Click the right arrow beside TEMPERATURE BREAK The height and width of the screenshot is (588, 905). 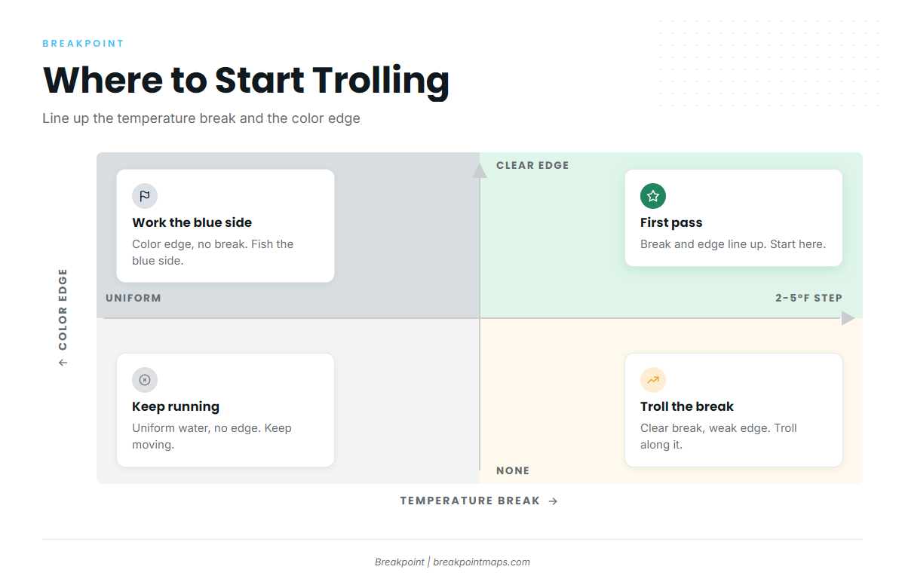(553, 501)
